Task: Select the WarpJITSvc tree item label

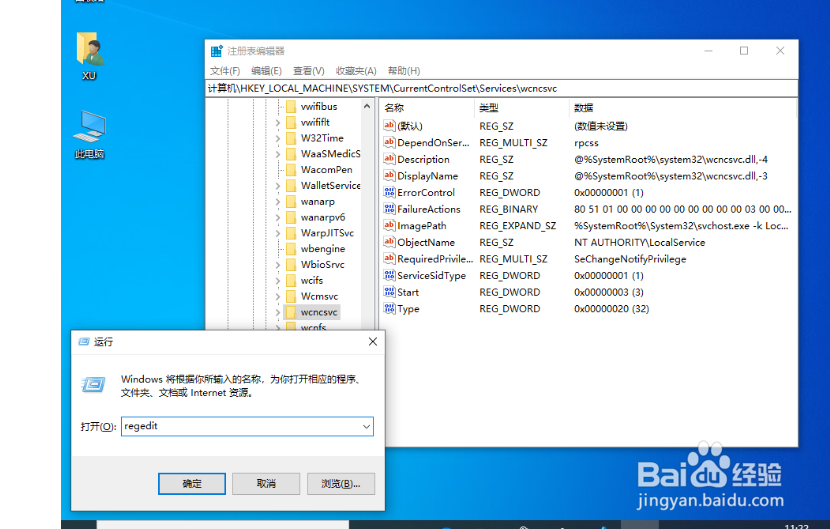Action: (x=327, y=233)
